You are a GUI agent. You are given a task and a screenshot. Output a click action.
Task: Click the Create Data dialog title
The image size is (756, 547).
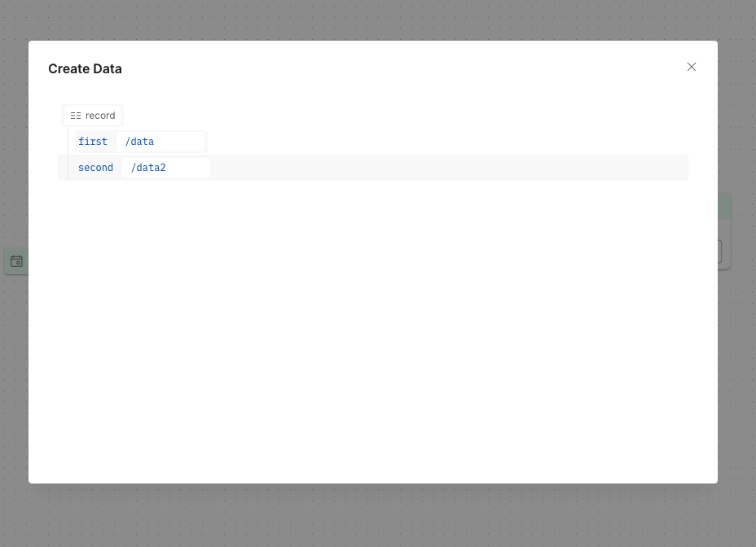point(85,68)
